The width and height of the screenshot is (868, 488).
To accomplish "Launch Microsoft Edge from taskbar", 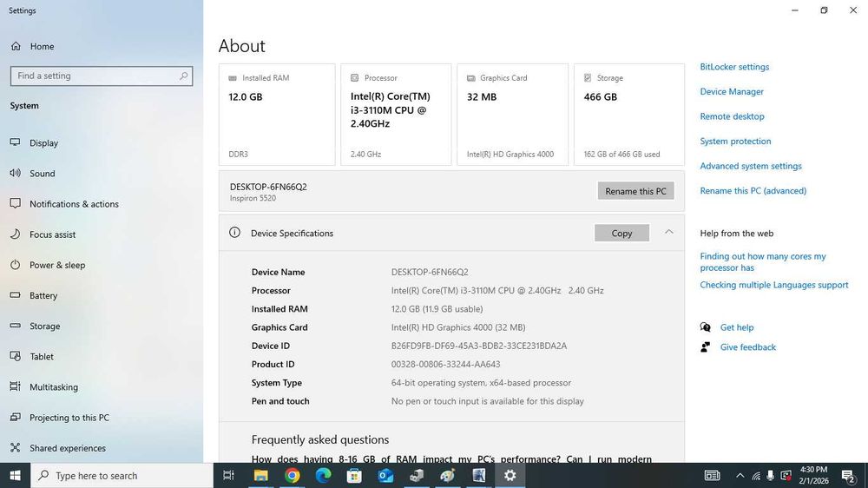I will point(323,475).
